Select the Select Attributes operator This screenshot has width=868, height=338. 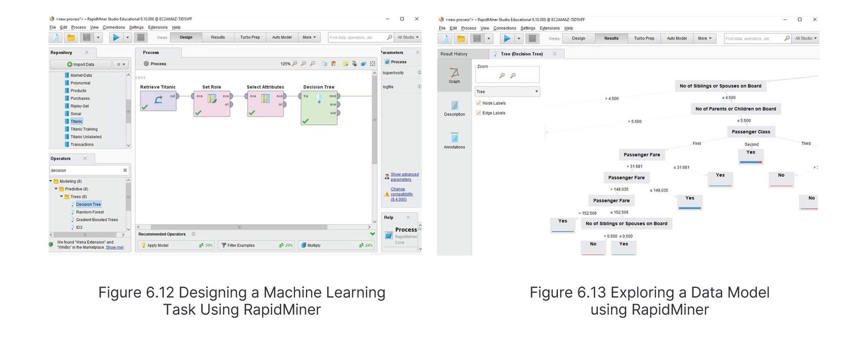click(266, 104)
